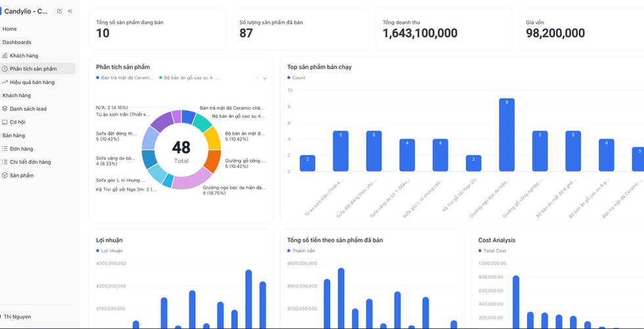
Task: Click the 1,000,000.00 axis label
Action: [x=492, y=263]
